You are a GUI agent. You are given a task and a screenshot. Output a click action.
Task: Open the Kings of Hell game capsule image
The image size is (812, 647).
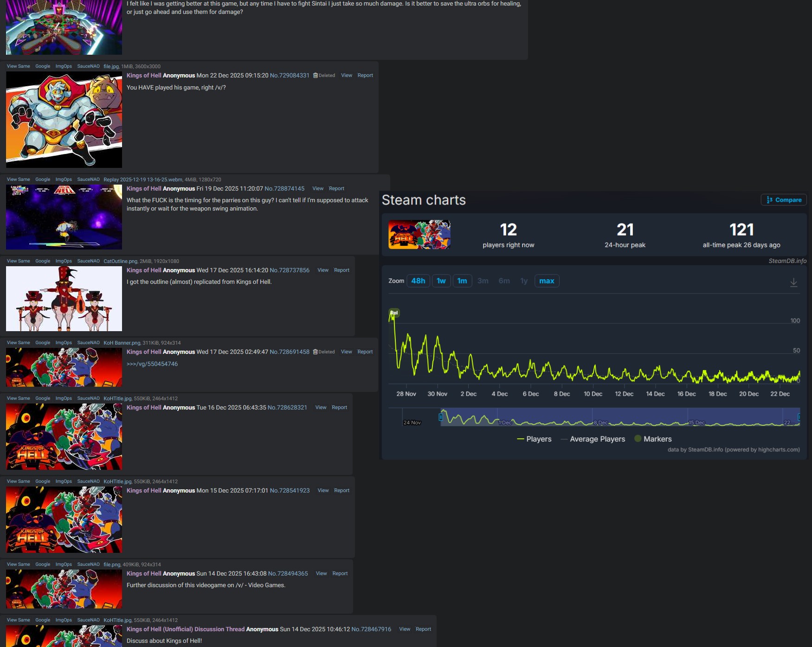419,235
